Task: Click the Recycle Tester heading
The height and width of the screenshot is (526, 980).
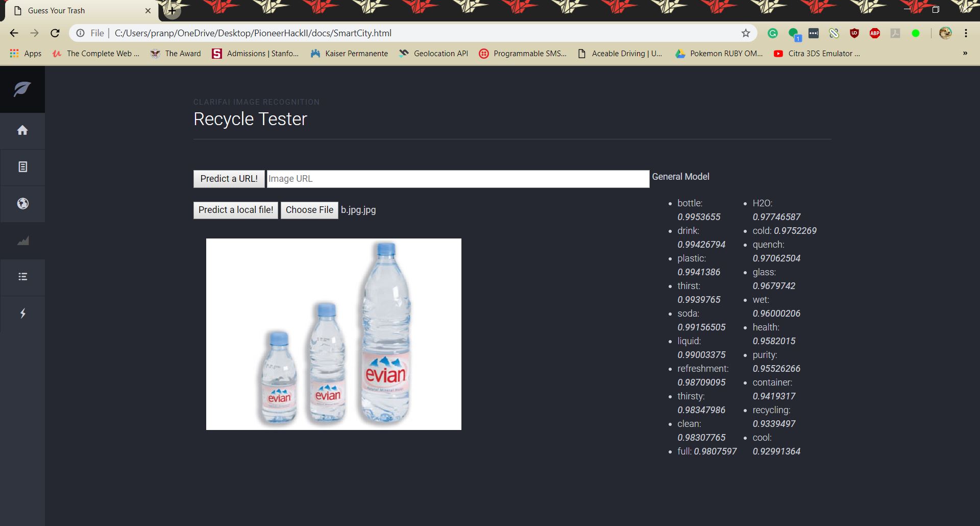Action: [x=250, y=119]
